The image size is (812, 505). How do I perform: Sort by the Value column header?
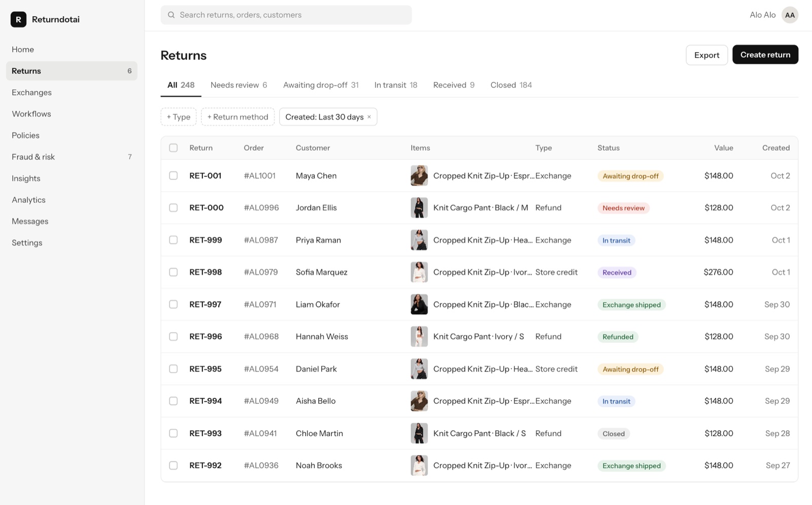[723, 148]
